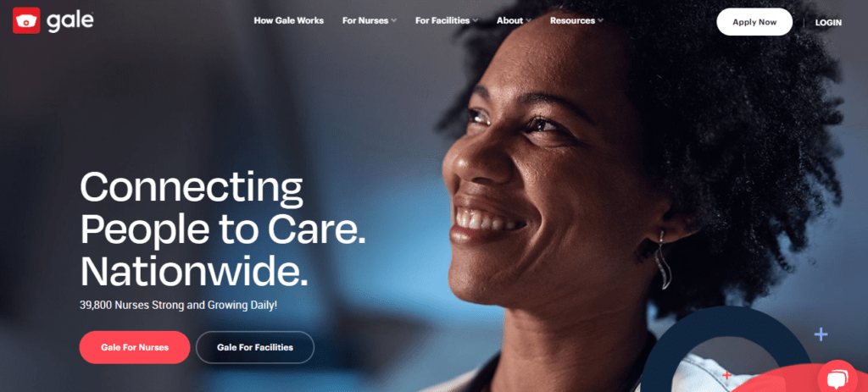Open the About menu label
This screenshot has height=392, width=868.
pyautogui.click(x=509, y=20)
